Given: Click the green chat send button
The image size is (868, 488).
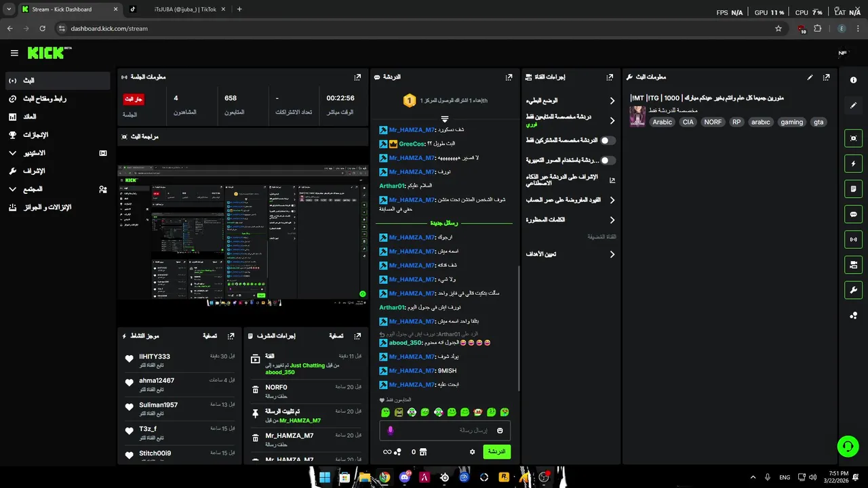Looking at the screenshot, I should pos(496,451).
